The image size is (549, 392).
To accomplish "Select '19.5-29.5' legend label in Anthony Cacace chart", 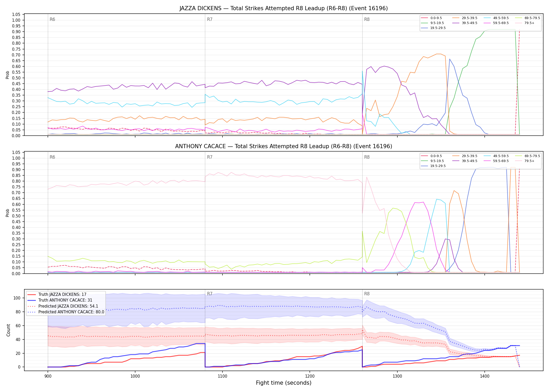I will pyautogui.click(x=438, y=166).
